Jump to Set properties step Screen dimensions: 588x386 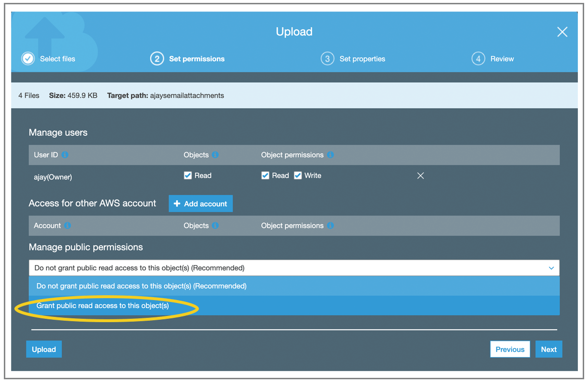[x=362, y=59]
